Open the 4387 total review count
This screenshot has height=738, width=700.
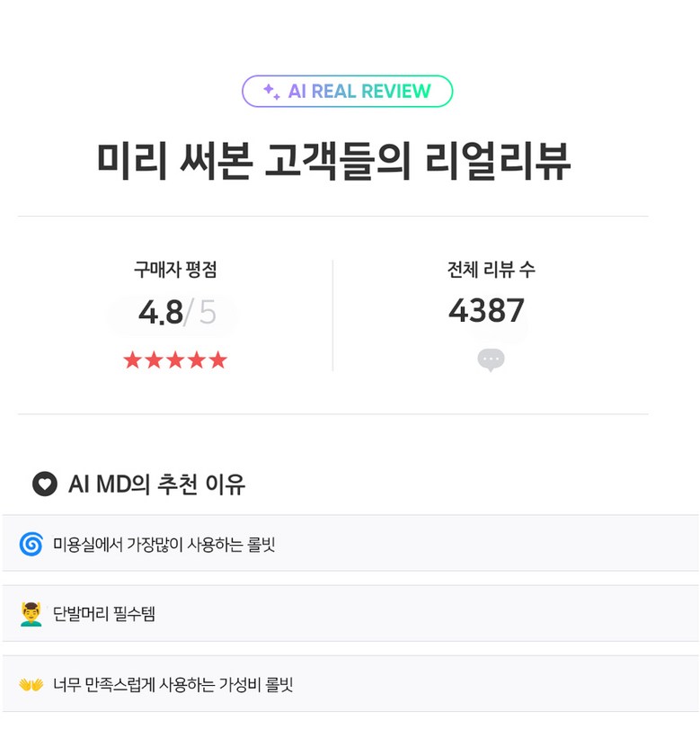(x=486, y=311)
